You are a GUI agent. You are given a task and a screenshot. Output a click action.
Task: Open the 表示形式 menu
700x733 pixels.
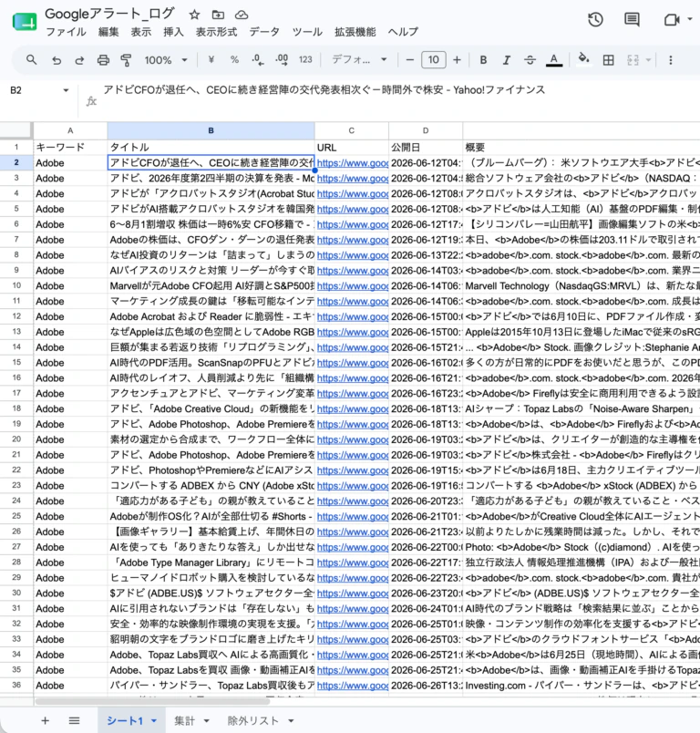click(x=216, y=32)
